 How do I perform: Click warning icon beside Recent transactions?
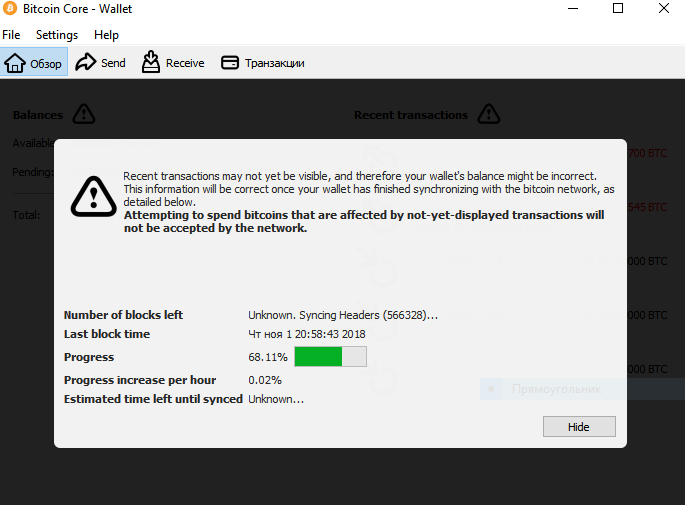489,114
